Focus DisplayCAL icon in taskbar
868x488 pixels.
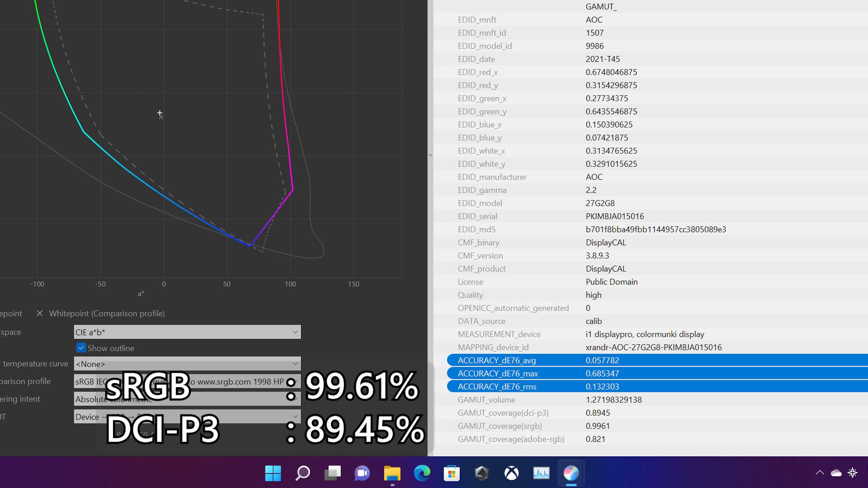tap(571, 473)
